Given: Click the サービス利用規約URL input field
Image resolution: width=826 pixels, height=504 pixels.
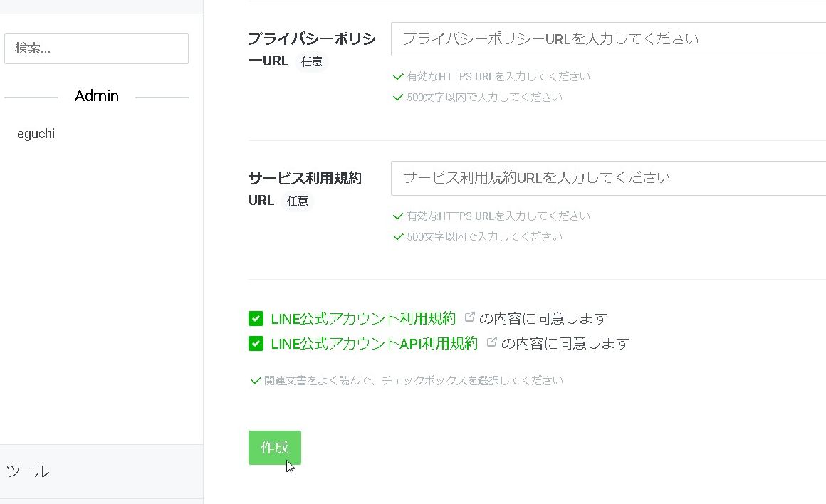Looking at the screenshot, I should click(x=570, y=178).
